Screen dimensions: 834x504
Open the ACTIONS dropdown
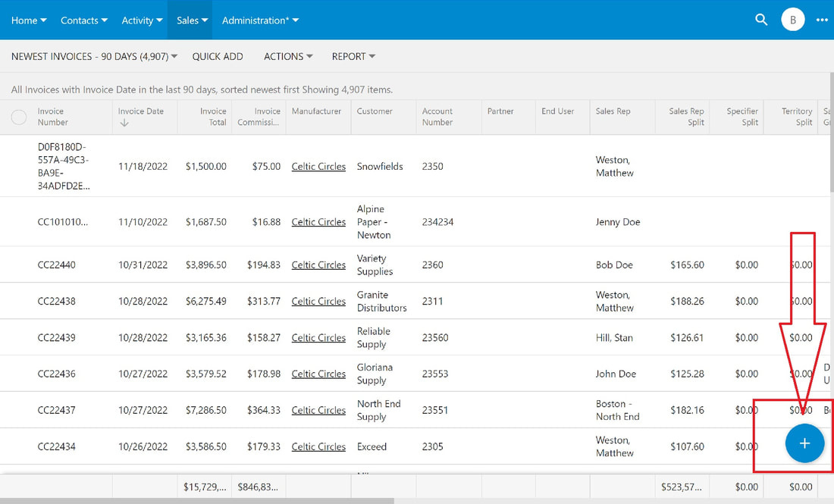(288, 56)
